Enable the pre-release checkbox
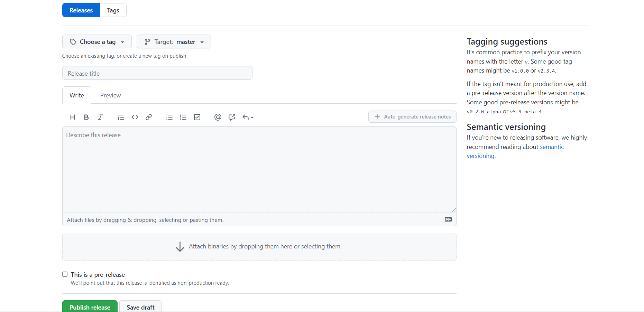This screenshot has width=644, height=312. tap(65, 274)
